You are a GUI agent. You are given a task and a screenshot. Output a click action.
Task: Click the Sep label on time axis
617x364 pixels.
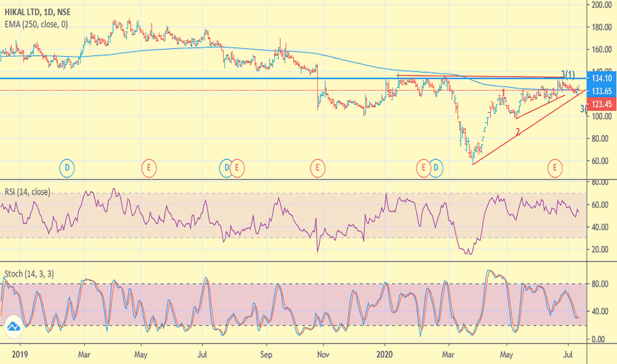tap(266, 355)
